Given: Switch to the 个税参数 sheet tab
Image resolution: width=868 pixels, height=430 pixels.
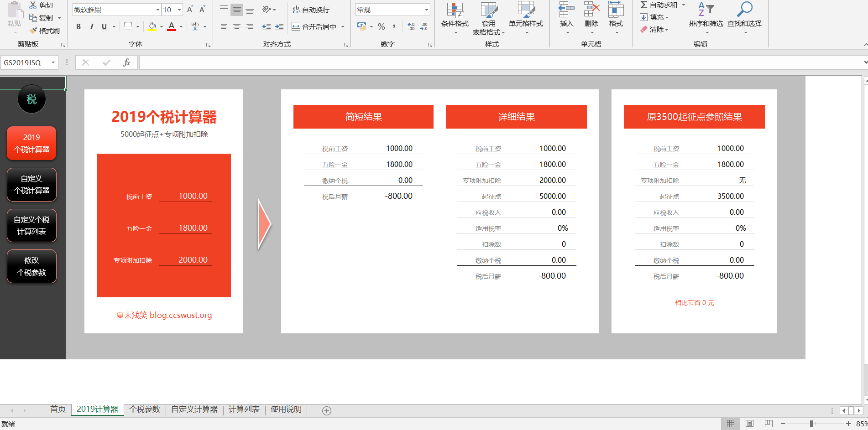Looking at the screenshot, I should (x=145, y=409).
